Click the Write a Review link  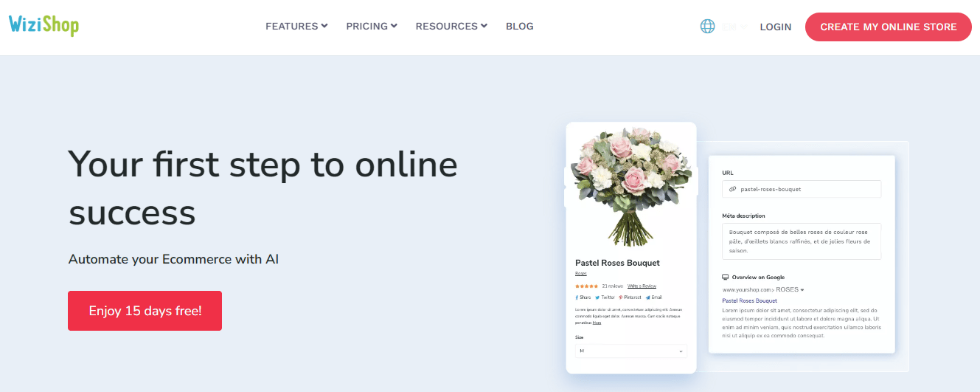click(x=642, y=286)
